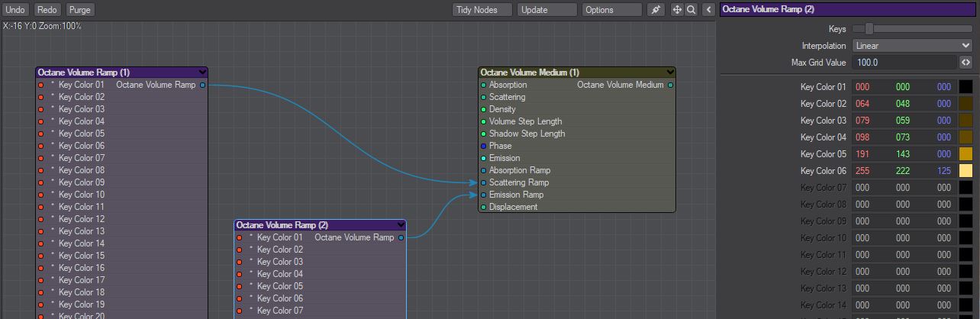Viewport: 980px width, 319px height.
Task: Open the Options dropdown button
Action: (612, 10)
